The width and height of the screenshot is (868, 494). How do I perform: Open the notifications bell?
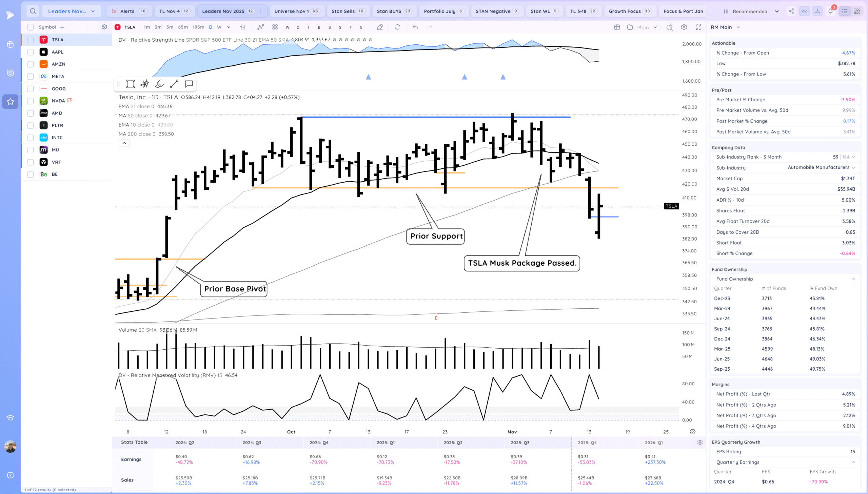[830, 11]
